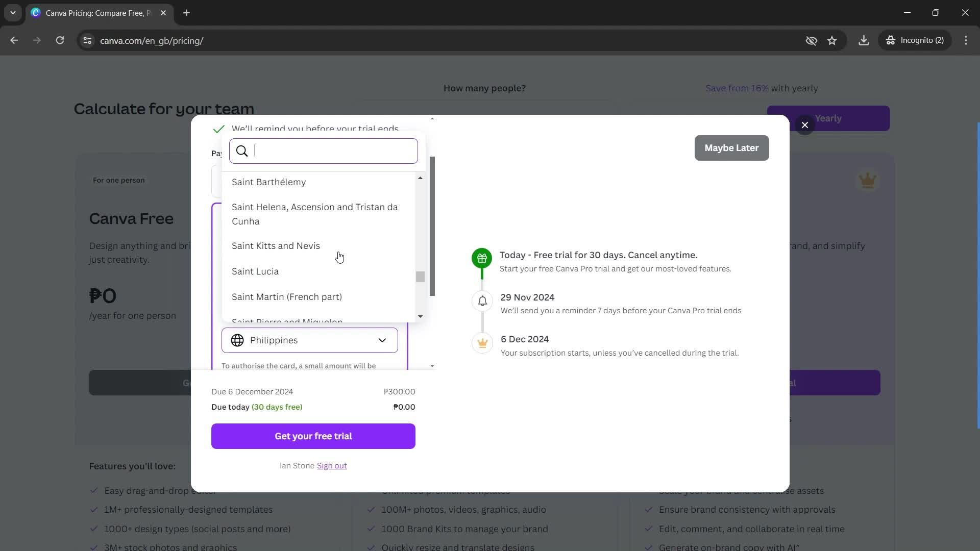The height and width of the screenshot is (551, 980).
Task: Click the address bar URL
Action: pos(152,41)
